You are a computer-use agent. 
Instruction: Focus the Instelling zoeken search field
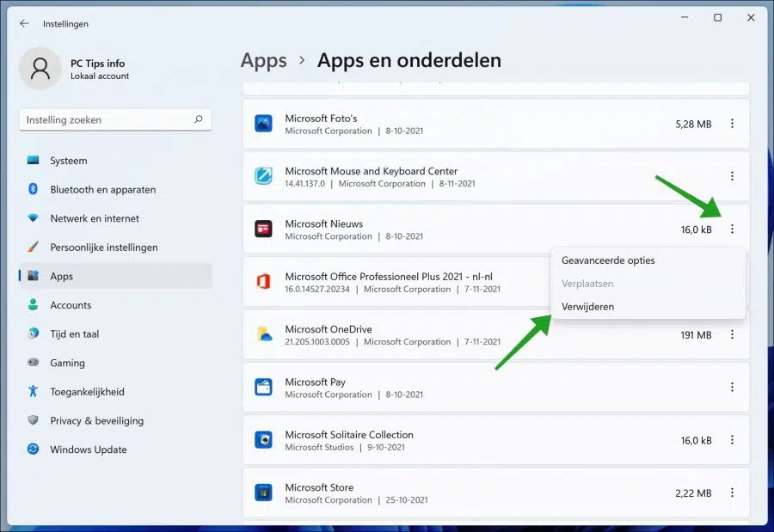115,119
